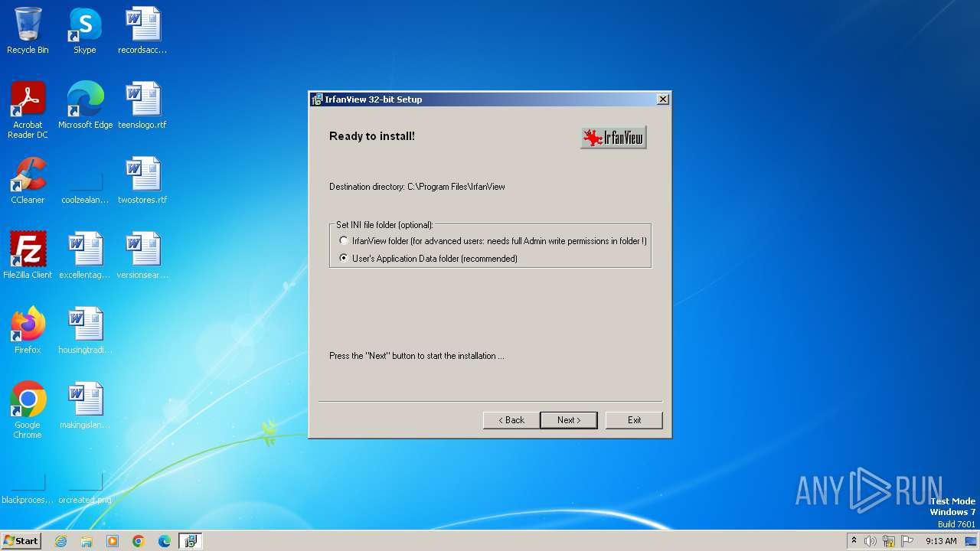Open Windows Media Player from the taskbar

(113, 541)
